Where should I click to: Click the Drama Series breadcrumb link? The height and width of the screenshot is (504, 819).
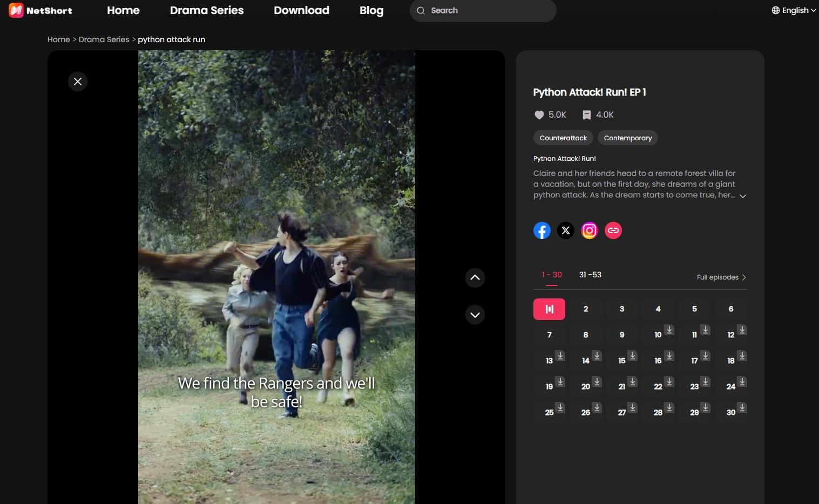point(104,39)
